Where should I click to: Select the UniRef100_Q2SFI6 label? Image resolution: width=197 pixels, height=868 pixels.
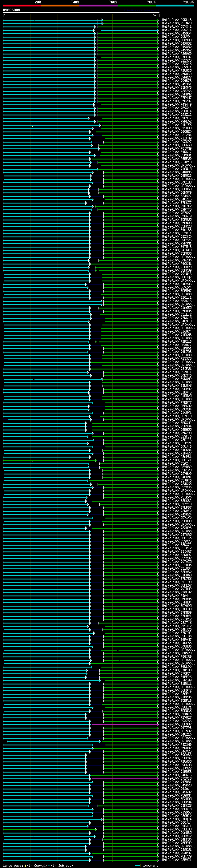pyautogui.click(x=177, y=436)
